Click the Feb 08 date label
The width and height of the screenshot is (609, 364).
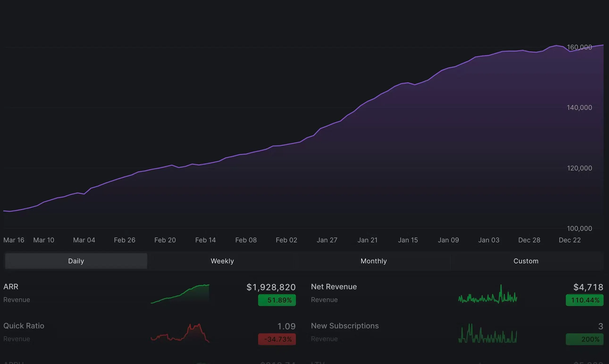click(246, 240)
